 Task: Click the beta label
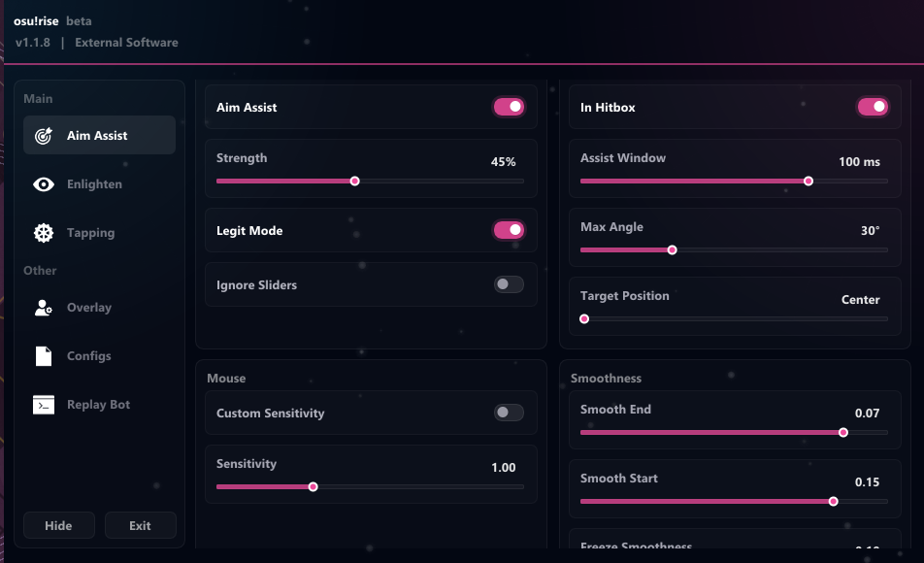79,21
